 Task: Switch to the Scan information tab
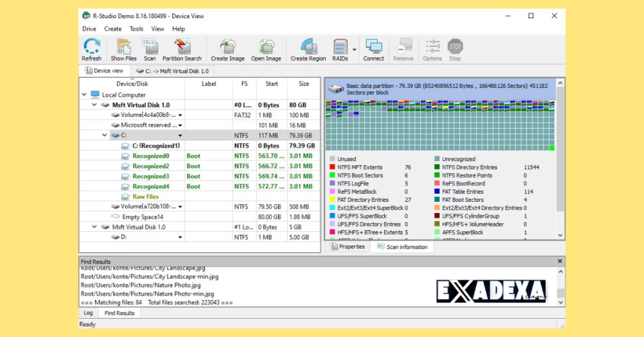[402, 246]
